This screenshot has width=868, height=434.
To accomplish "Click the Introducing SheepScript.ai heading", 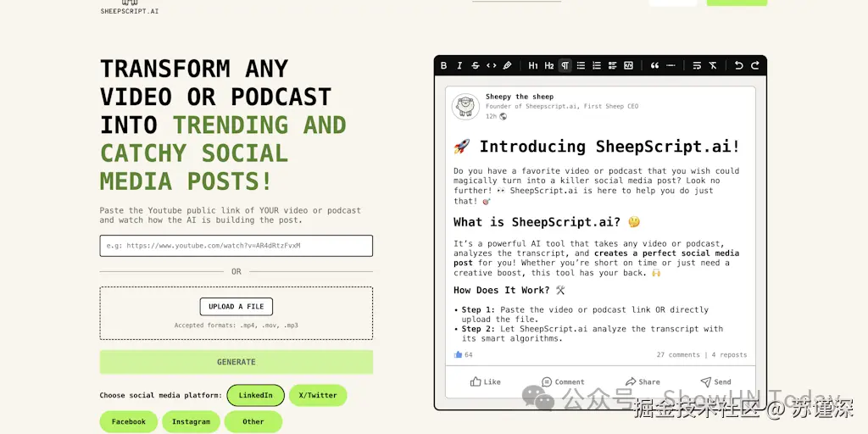I will pyautogui.click(x=597, y=147).
